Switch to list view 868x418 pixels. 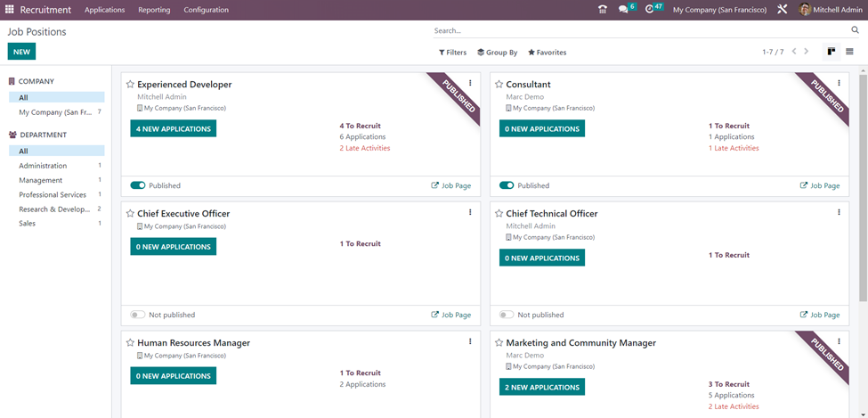[849, 52]
